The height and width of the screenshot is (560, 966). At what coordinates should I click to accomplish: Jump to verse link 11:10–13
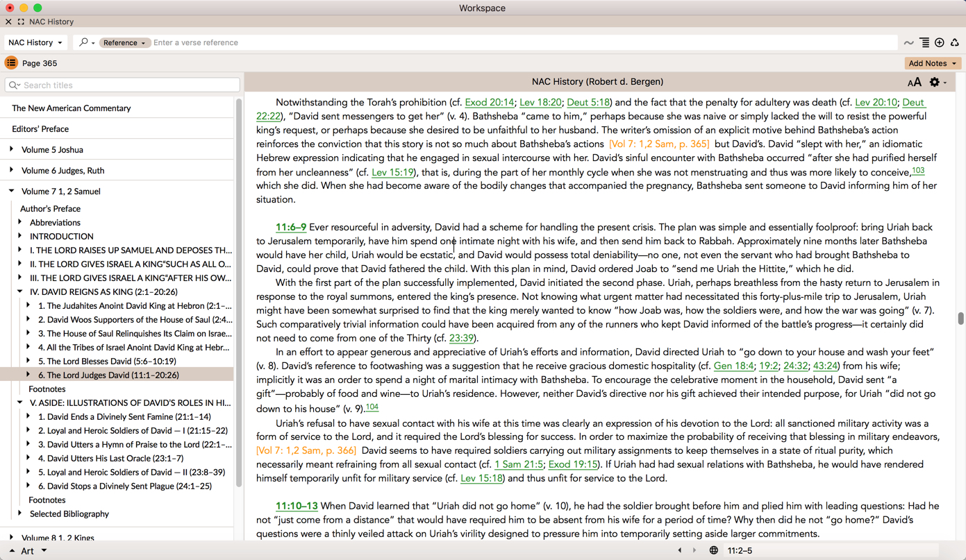(297, 507)
